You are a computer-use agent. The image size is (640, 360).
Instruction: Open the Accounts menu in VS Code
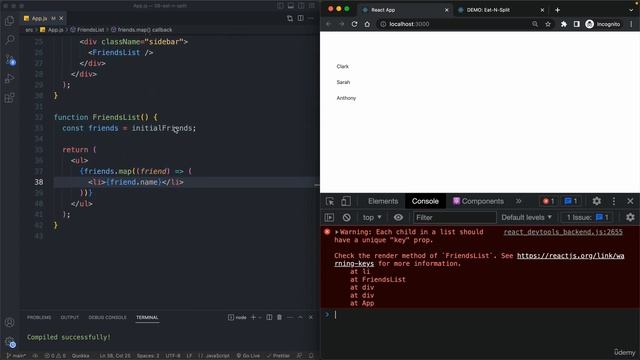coord(9,322)
